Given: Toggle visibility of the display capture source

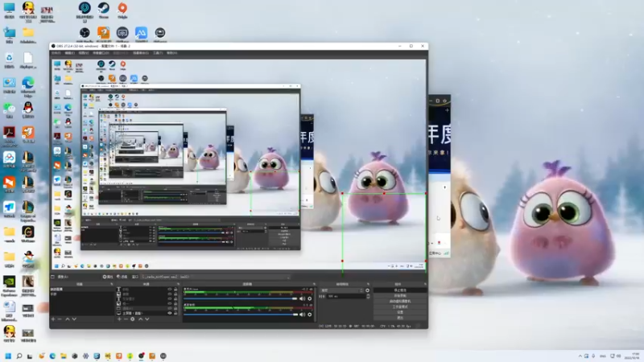Looking at the screenshot, I should pos(170,313).
